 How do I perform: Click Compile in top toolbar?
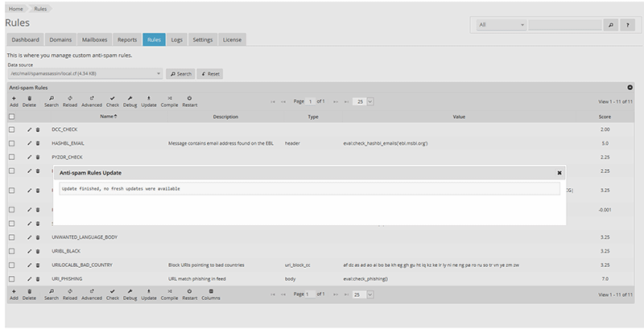(169, 101)
